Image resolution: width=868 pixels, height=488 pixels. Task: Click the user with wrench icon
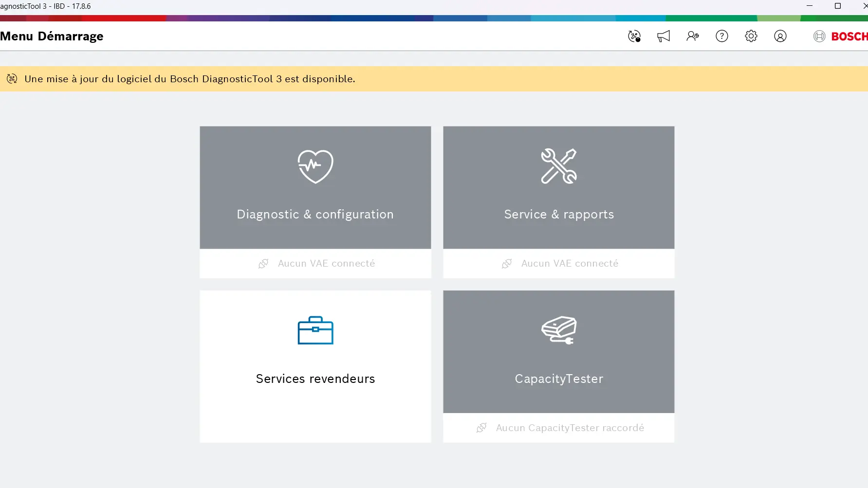point(692,36)
